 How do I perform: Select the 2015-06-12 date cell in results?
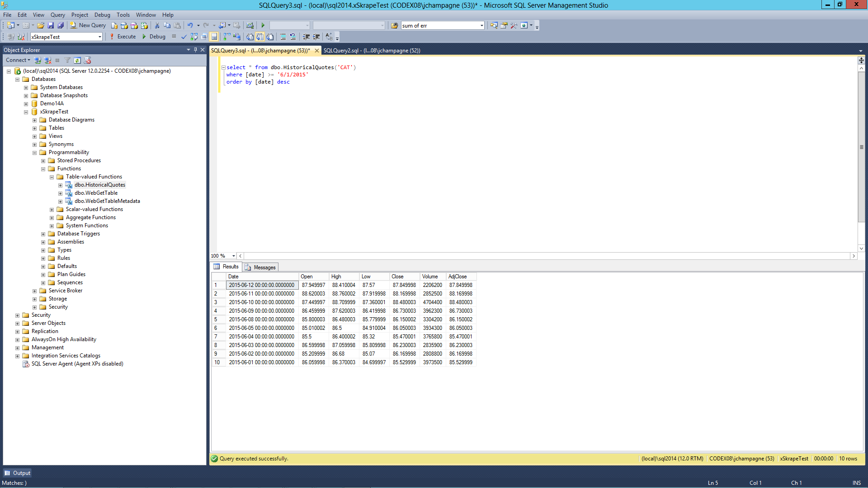coord(262,285)
